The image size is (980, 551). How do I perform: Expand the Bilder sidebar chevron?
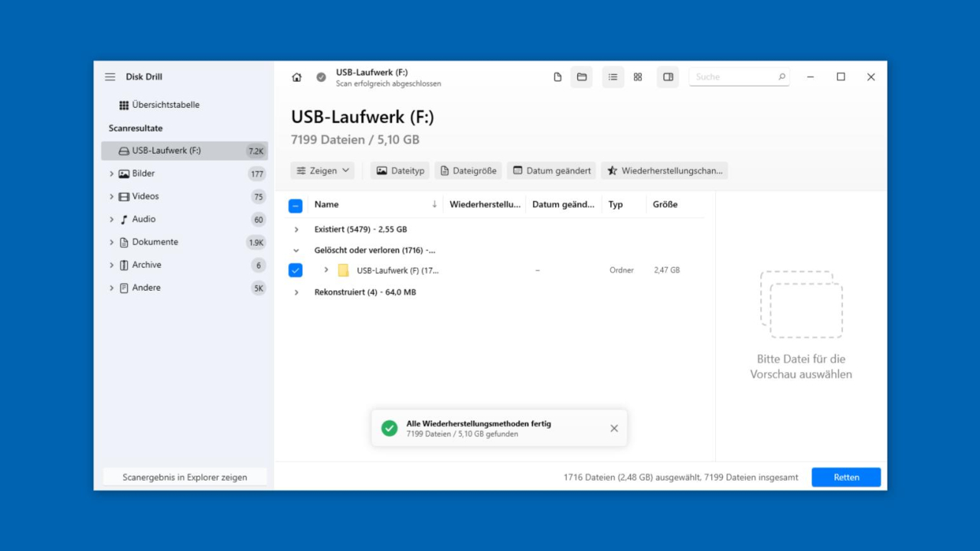pos(112,174)
